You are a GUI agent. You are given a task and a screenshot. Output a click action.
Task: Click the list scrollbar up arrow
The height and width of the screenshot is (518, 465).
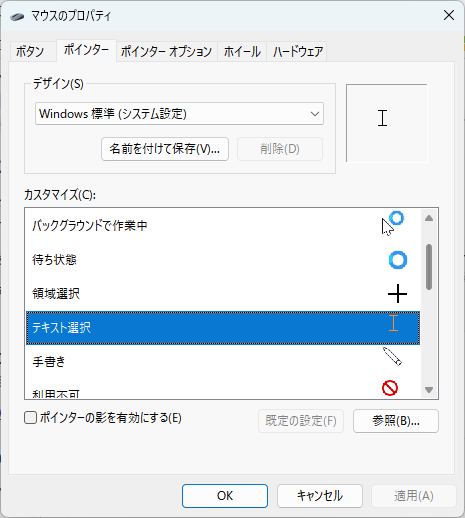[429, 218]
